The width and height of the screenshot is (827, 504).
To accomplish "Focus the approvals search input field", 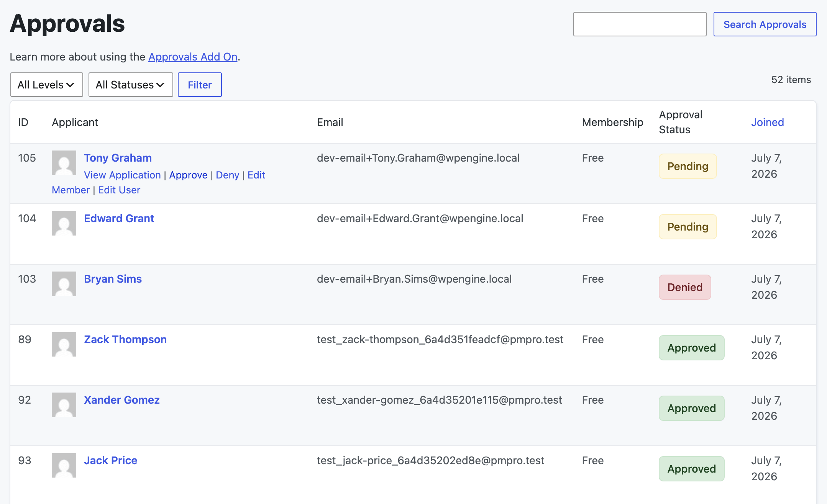I will click(640, 24).
